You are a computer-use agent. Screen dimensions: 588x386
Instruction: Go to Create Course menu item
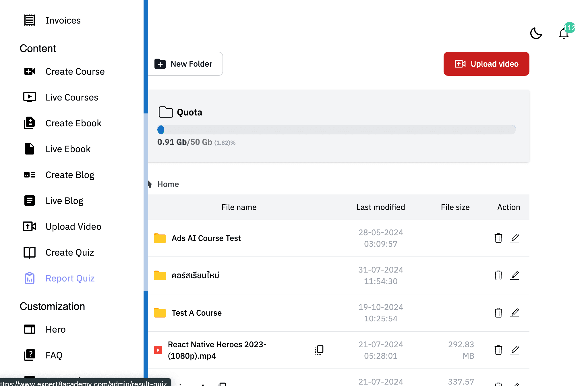pyautogui.click(x=75, y=72)
